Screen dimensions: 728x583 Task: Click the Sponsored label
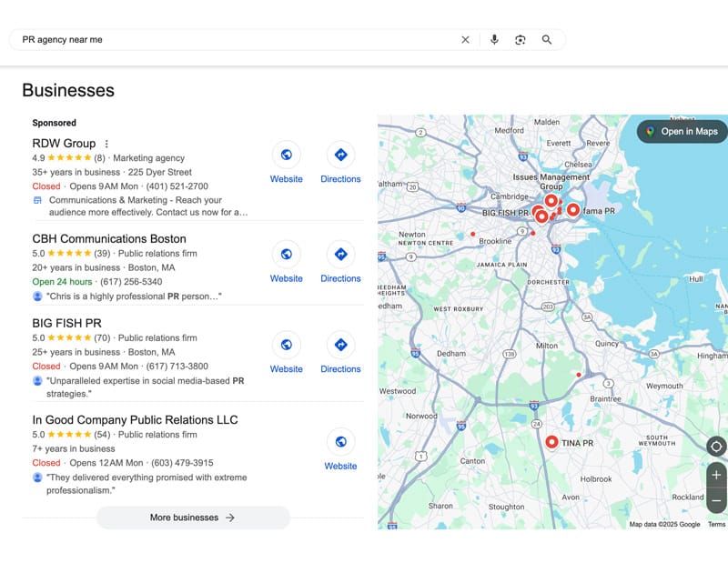click(x=55, y=123)
